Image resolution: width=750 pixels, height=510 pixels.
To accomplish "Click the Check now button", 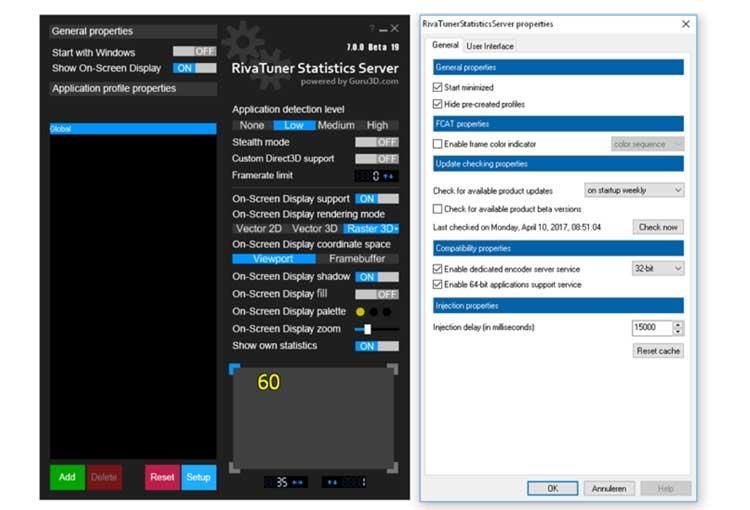I will pos(658,227).
